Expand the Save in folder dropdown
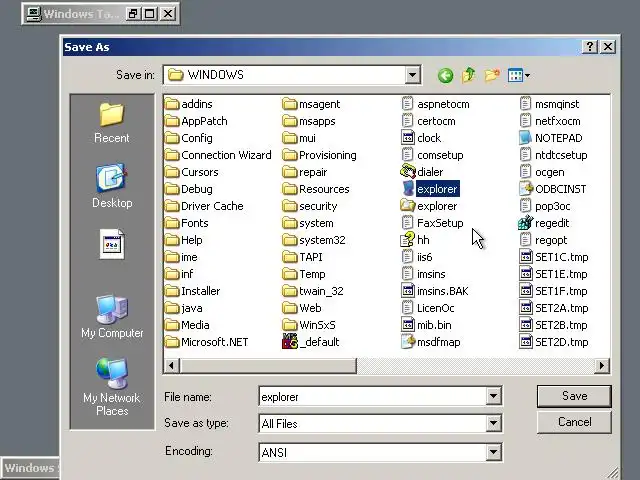The image size is (640, 480). pyautogui.click(x=412, y=75)
